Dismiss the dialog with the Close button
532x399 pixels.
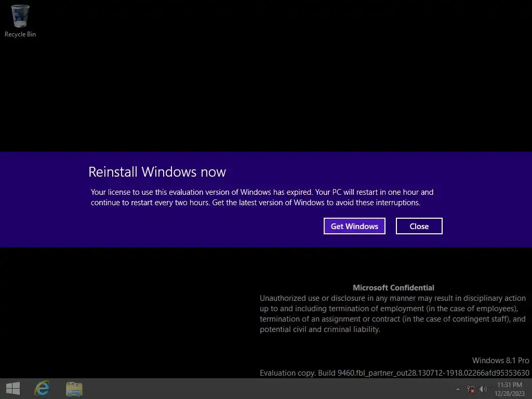tap(419, 226)
